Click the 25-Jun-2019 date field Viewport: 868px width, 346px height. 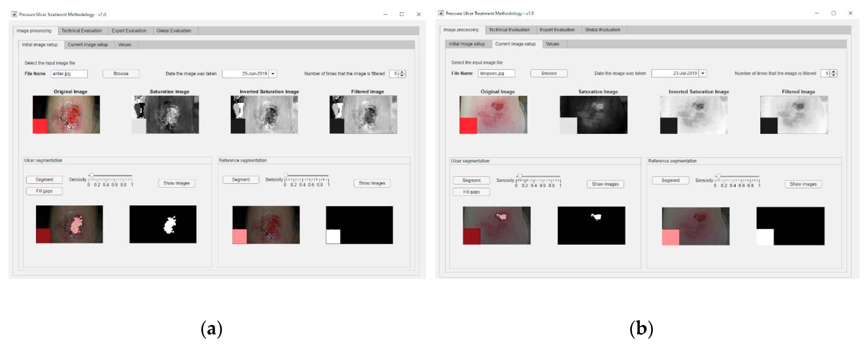(246, 74)
